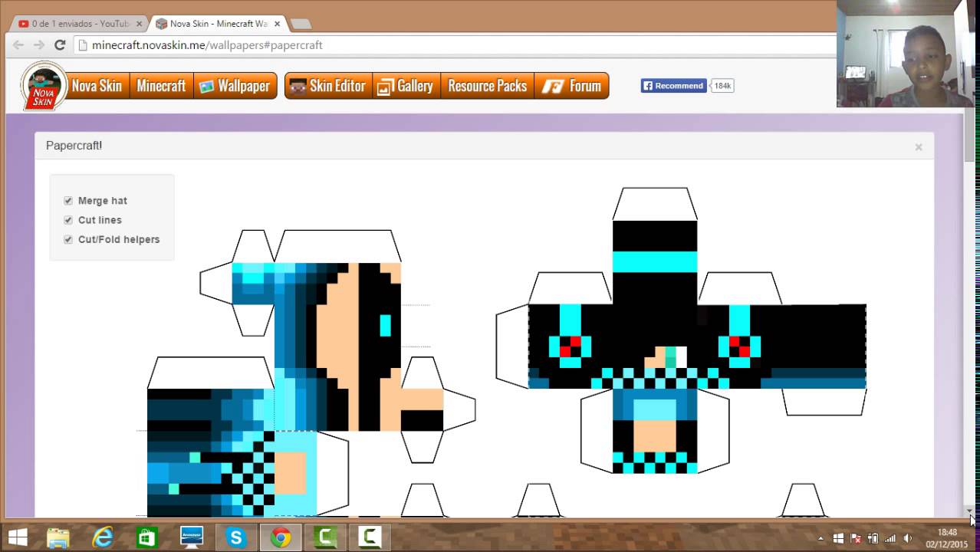The image size is (980, 552).
Task: Close the Nova Skin tab
Action: pos(276,24)
